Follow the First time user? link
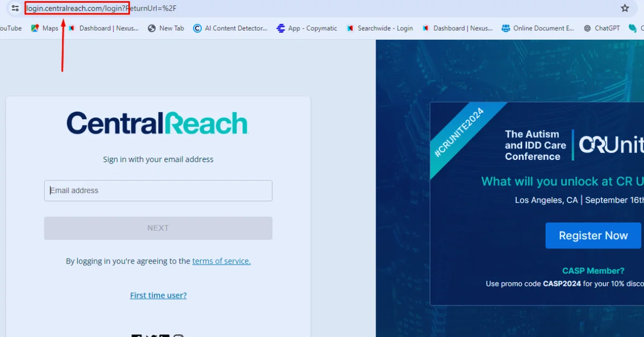 point(158,295)
